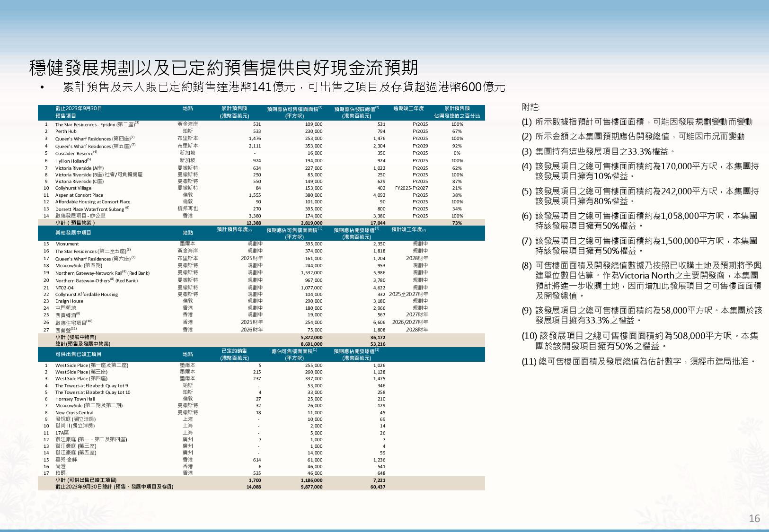Viewport: 769px width, 532px height.
Task: Click West Side Place (第一座及第二座) row name
Action: coord(92,365)
